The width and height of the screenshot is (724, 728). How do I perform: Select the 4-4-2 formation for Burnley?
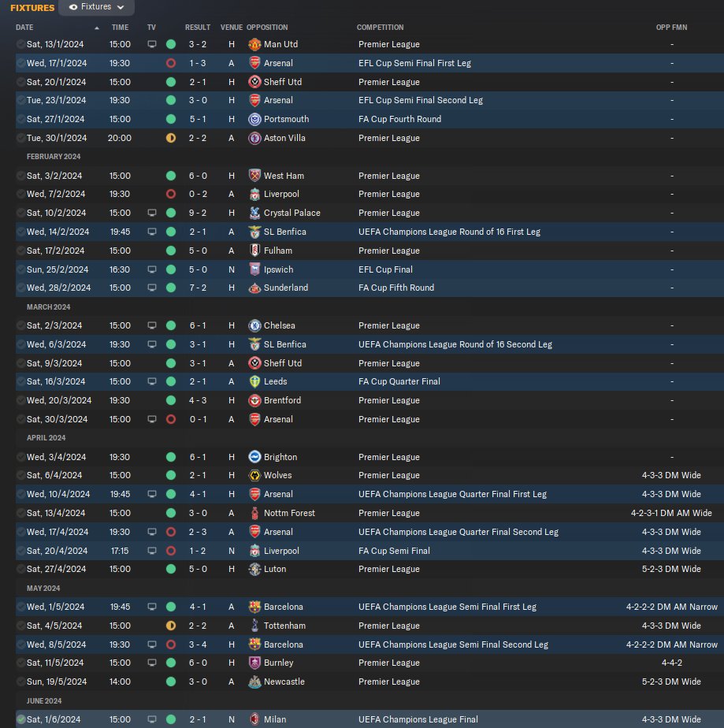coord(671,663)
